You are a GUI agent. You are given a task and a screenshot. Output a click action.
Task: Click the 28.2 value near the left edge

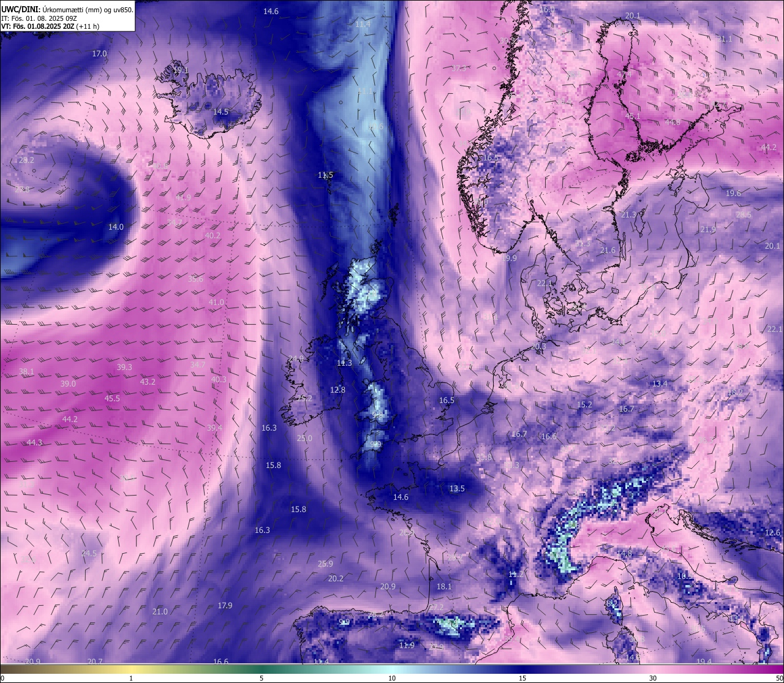pos(26,160)
